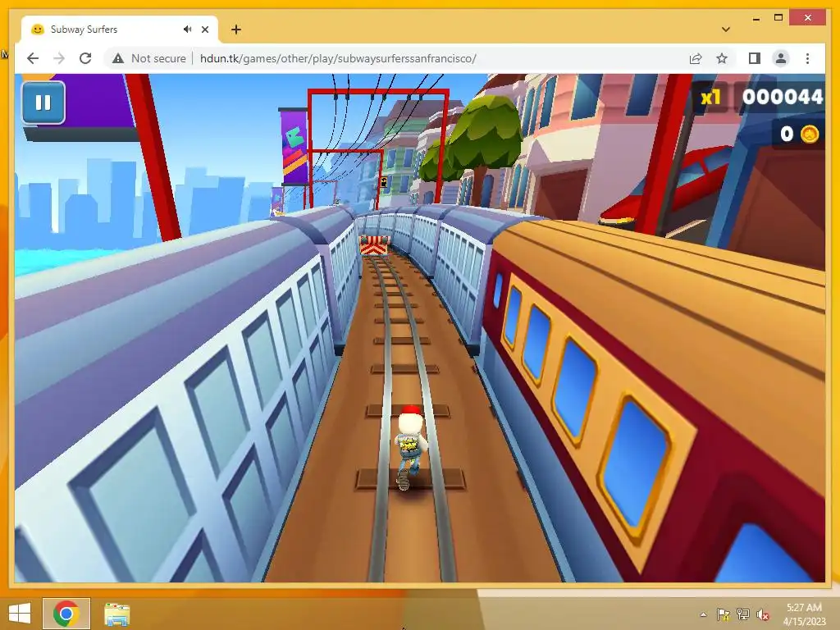Open the Chrome profile menu
This screenshot has width=840, height=630.
coord(781,58)
